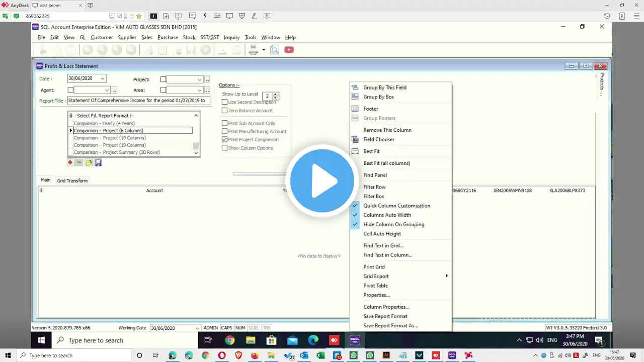Image resolution: width=644 pixels, height=362 pixels.
Task: Click the AnyDesk lightning actions icon
Action: click(x=205, y=16)
